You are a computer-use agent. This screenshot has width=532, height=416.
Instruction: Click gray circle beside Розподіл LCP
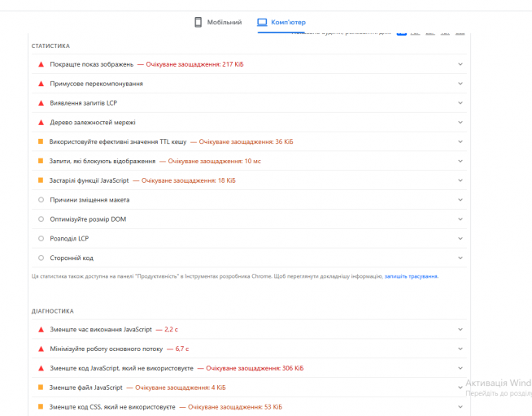[x=41, y=239]
